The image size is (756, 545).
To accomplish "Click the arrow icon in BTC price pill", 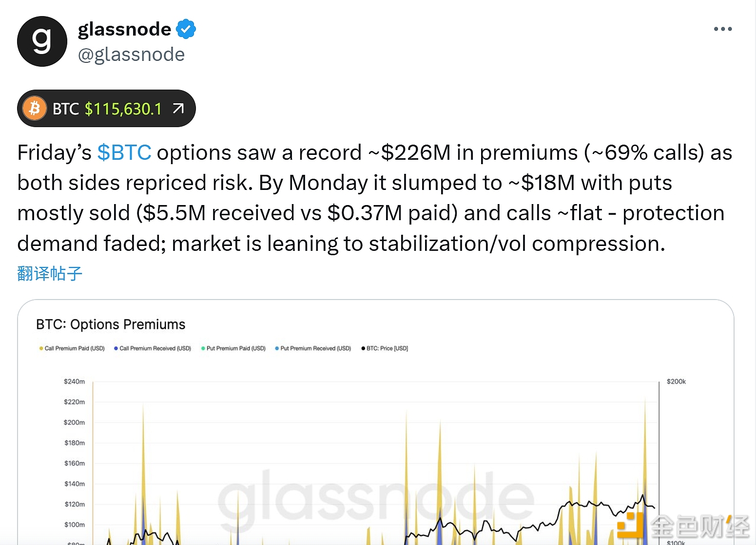I will (178, 108).
